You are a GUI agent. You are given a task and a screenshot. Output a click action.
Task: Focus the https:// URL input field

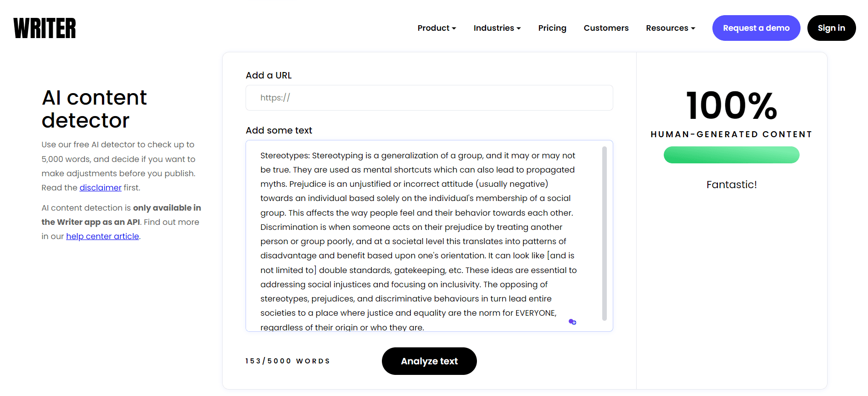tap(429, 98)
